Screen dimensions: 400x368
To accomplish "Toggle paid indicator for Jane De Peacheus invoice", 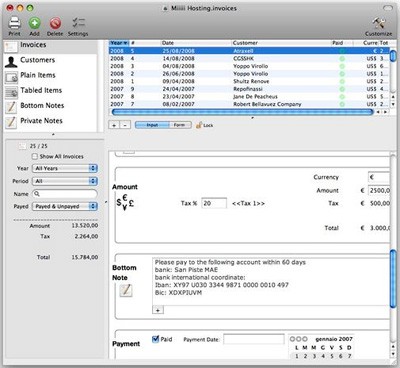I will [x=342, y=97].
